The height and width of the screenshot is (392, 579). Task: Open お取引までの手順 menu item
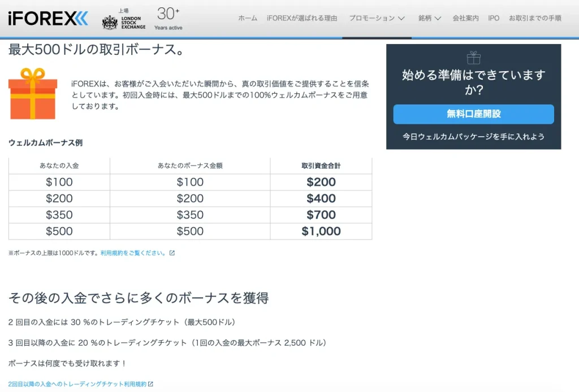click(x=535, y=18)
